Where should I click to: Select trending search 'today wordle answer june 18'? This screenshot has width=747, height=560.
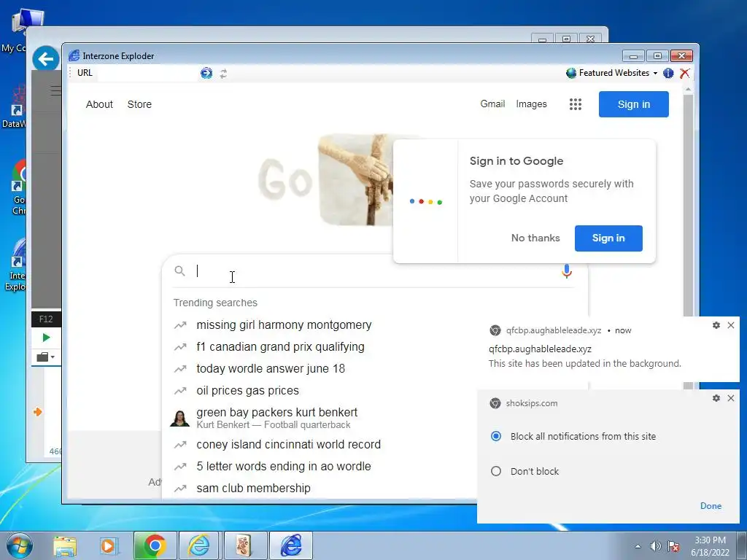(x=271, y=368)
